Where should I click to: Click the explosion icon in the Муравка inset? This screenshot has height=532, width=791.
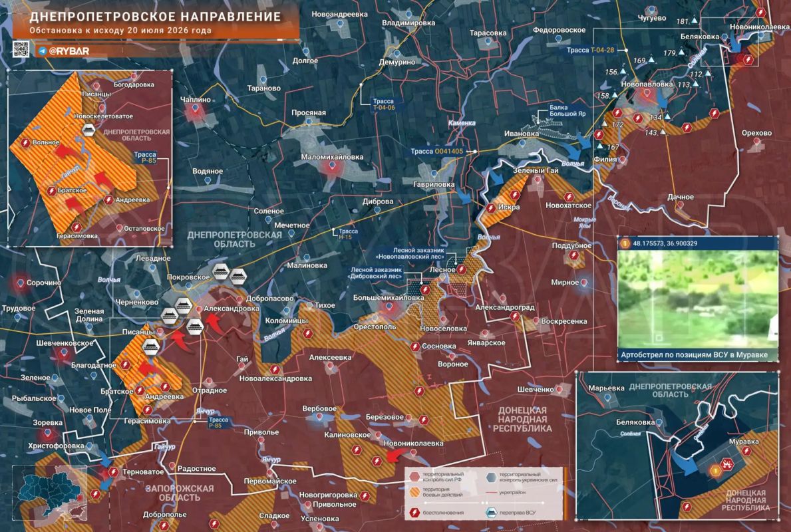click(x=727, y=464)
